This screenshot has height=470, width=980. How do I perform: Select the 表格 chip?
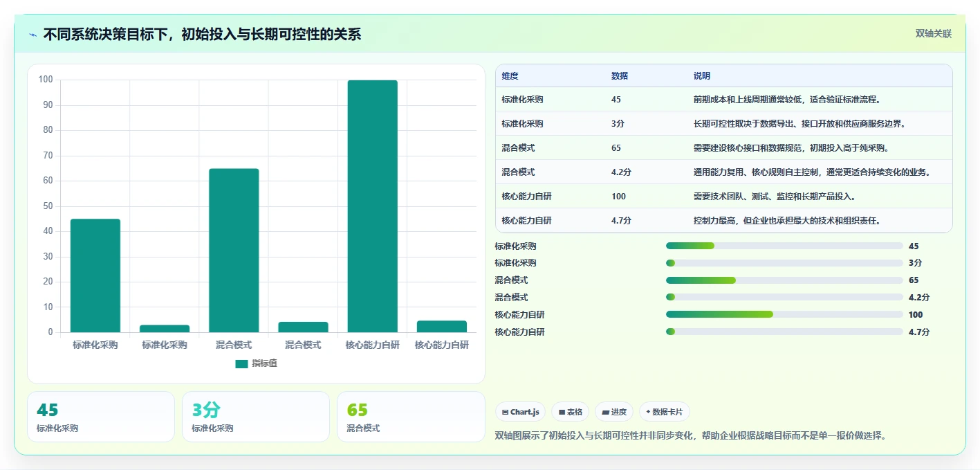[570, 412]
